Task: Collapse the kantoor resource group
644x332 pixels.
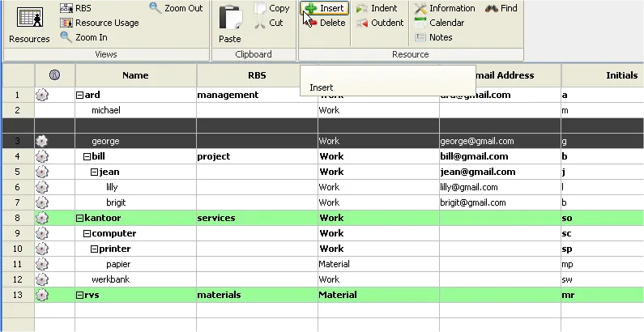Action: (x=79, y=219)
